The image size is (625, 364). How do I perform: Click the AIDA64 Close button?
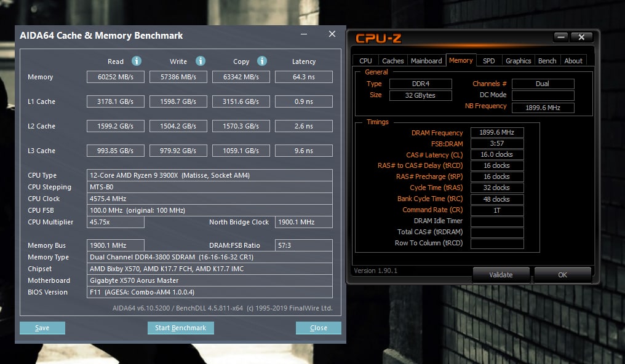point(319,328)
